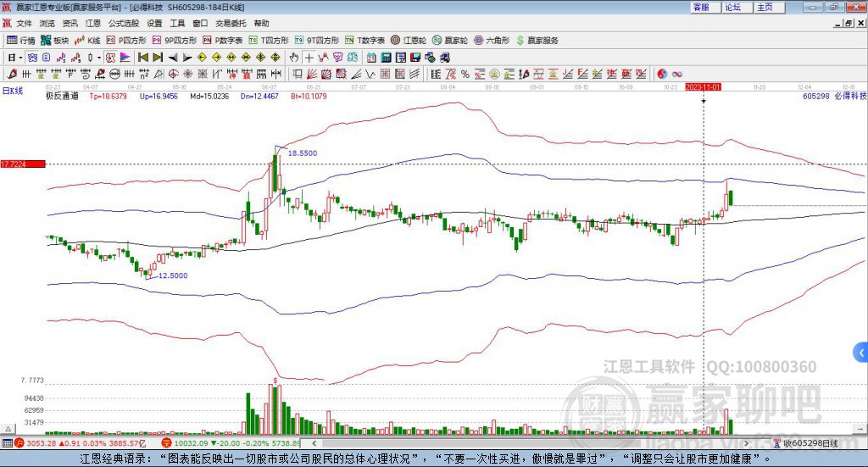The image size is (868, 467).
Task: Click the 客服 button in title bar
Action: (705, 7)
